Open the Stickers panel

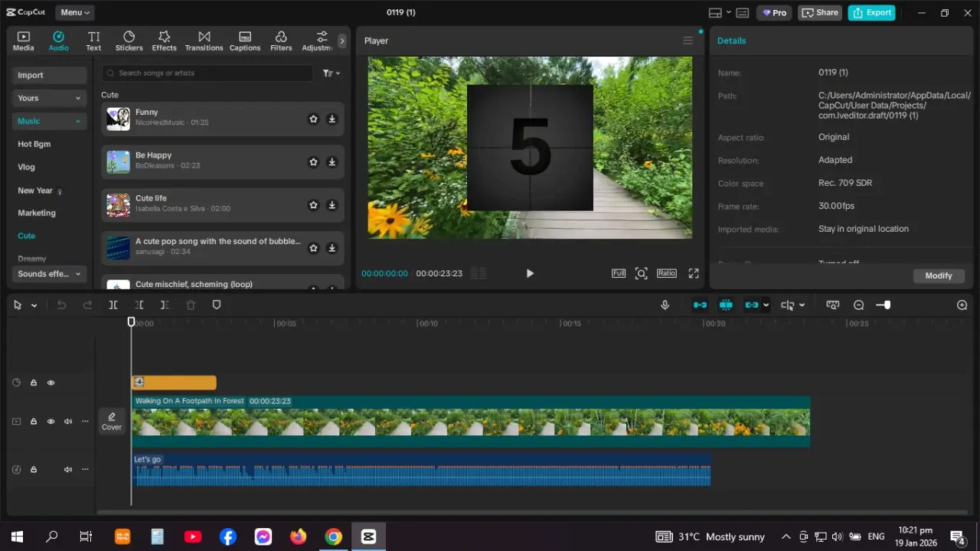click(x=129, y=41)
